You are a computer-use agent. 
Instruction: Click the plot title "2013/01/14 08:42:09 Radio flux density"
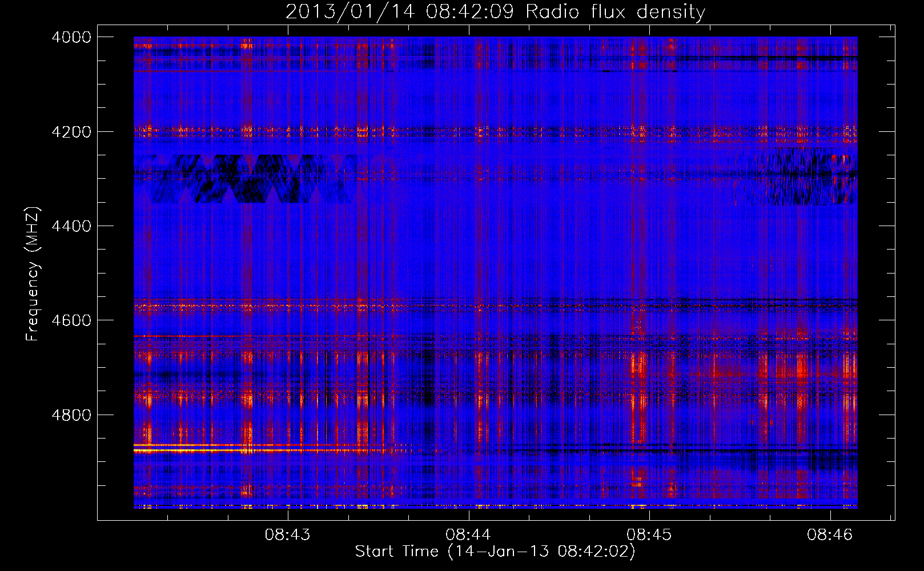click(495, 11)
